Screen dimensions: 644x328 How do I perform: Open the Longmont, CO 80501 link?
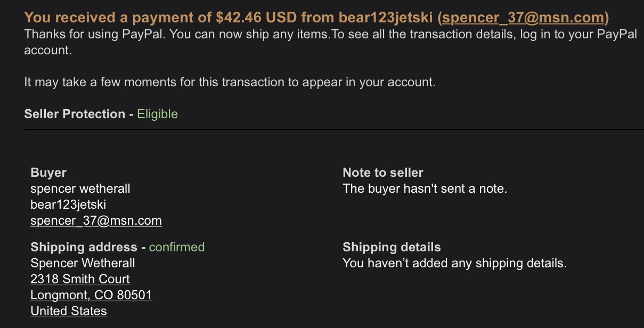91,295
